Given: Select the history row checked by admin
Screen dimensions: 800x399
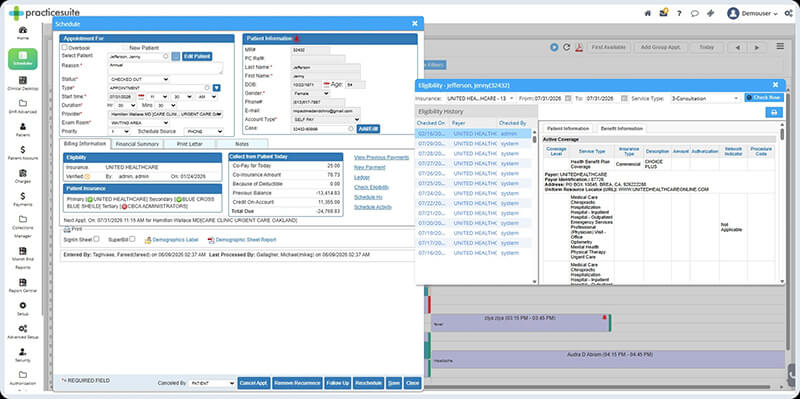Looking at the screenshot, I should 474,133.
